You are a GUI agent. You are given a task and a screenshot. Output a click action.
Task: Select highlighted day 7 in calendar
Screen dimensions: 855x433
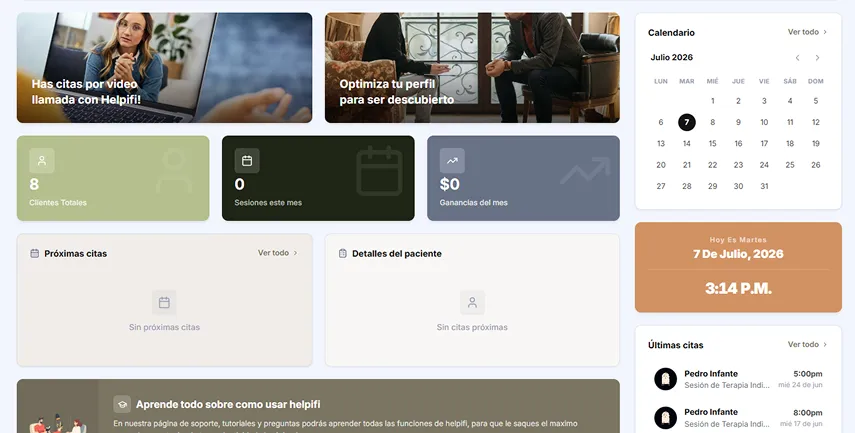click(687, 122)
